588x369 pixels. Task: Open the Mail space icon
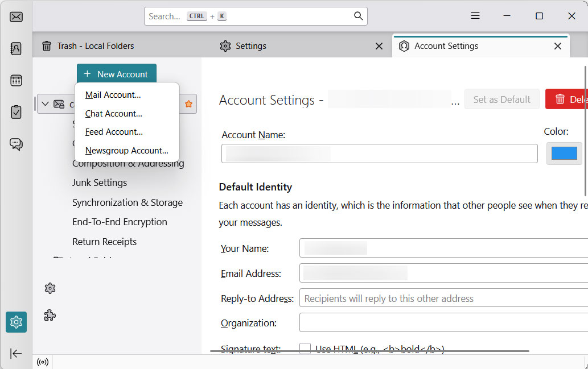[x=16, y=17]
